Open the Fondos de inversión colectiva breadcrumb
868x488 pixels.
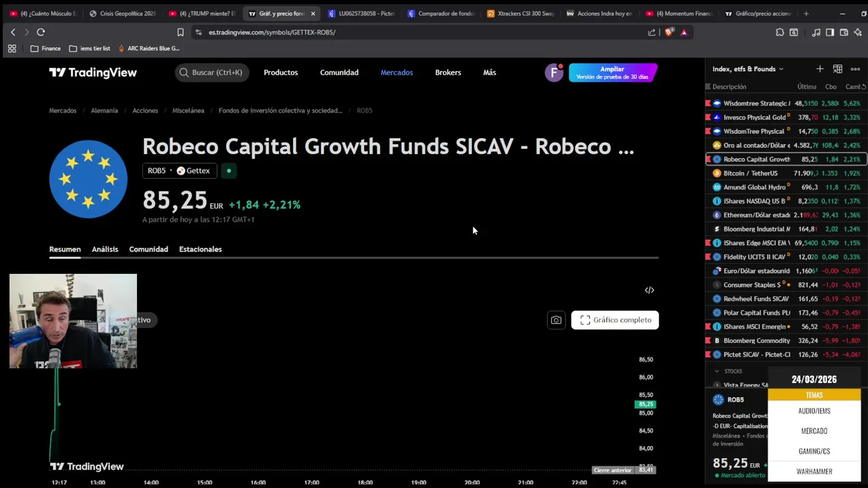coord(280,110)
